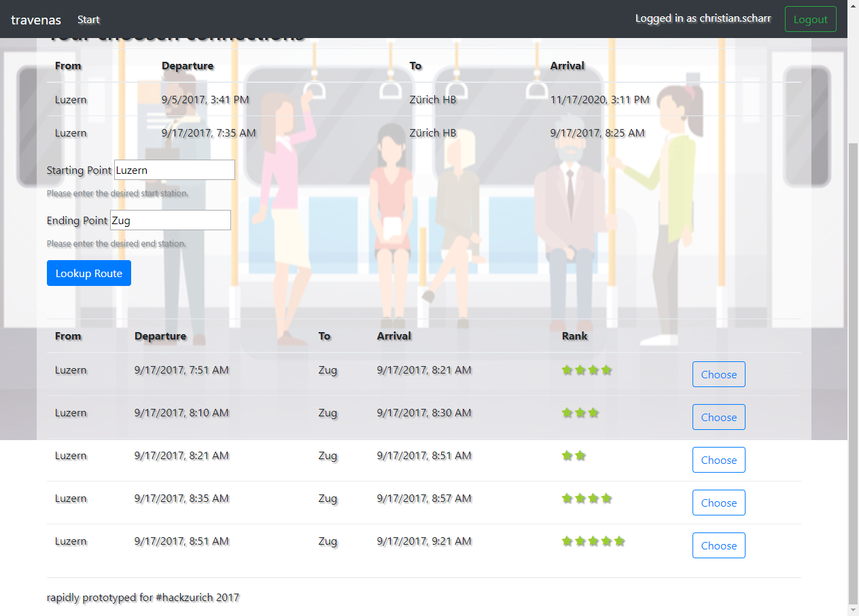Click the five-star rank of 8:51 AM route

(593, 541)
